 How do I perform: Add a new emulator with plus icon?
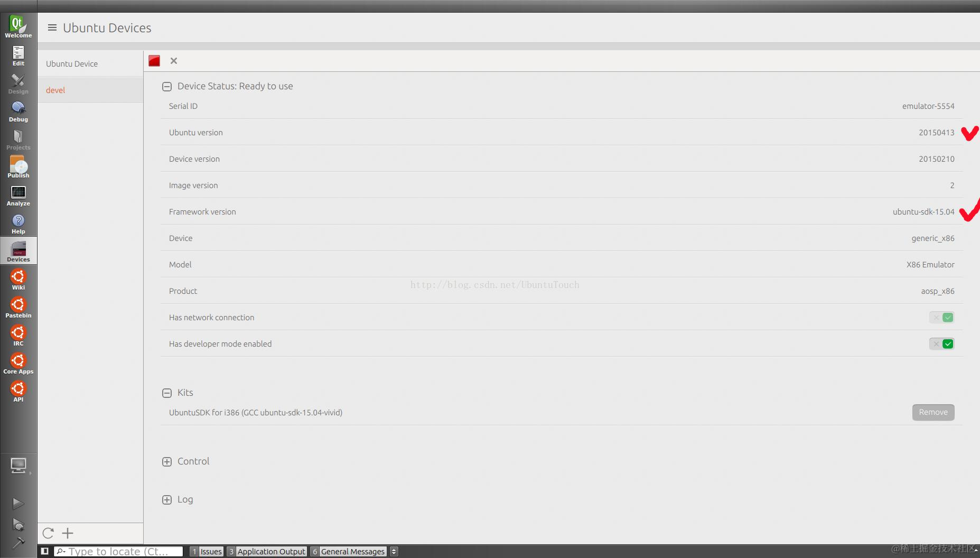68,533
